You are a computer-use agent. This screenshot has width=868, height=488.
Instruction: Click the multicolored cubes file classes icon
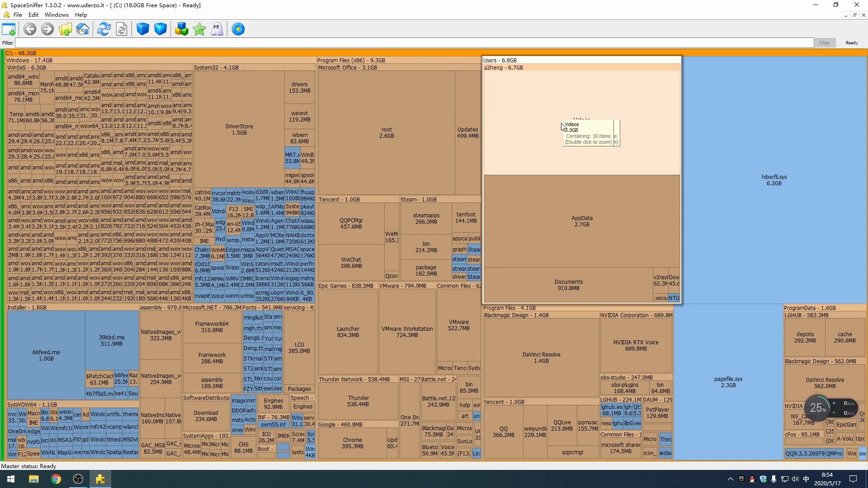point(182,30)
